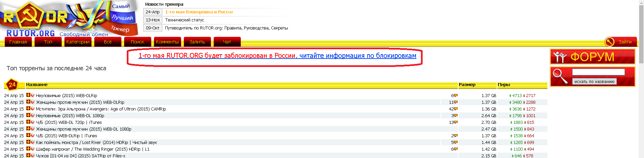Open the 5 comments on Как поймать монстра
Viewport: 644px width, 158px height.
coord(454,143)
